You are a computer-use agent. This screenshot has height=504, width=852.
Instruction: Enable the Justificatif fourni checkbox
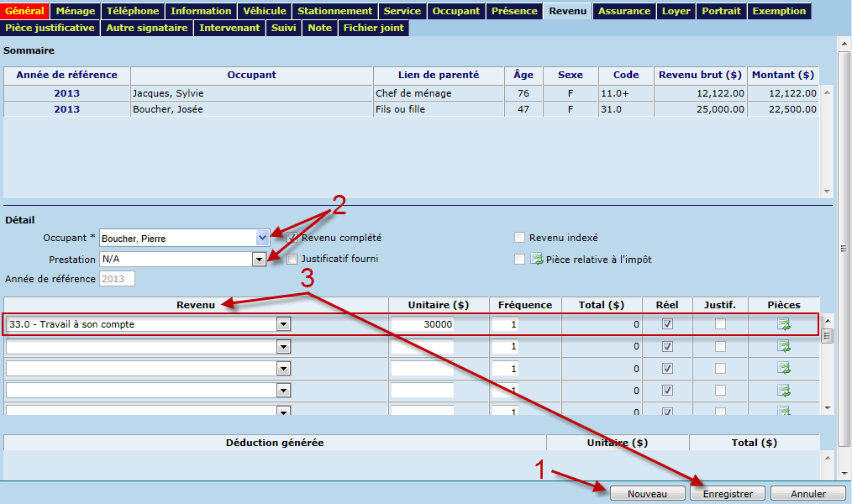pyautogui.click(x=292, y=259)
